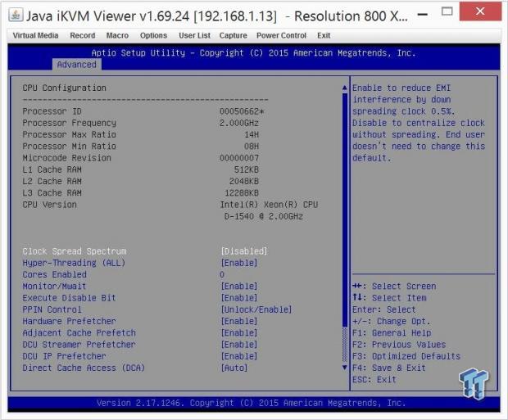
Task: Click the Exit menu item
Action: point(324,35)
